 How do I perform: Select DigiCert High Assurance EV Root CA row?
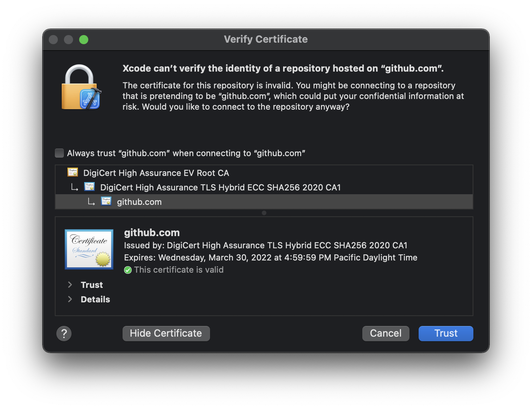pyautogui.click(x=156, y=173)
